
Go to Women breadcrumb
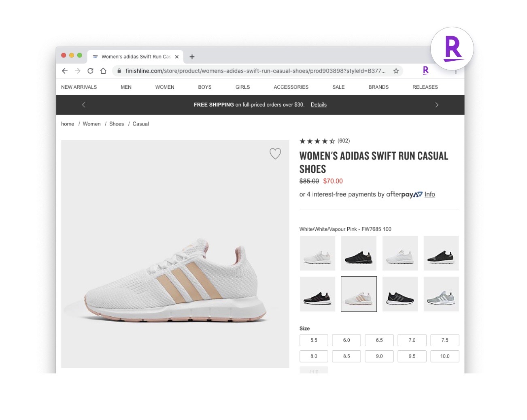[x=91, y=124]
